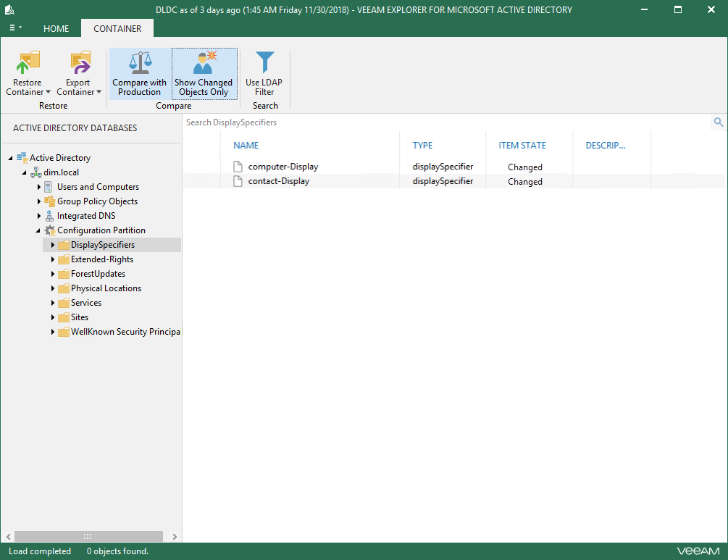Select the CONTAINER ribbon tab
Screen dimensions: 728x560
pyautogui.click(x=117, y=29)
